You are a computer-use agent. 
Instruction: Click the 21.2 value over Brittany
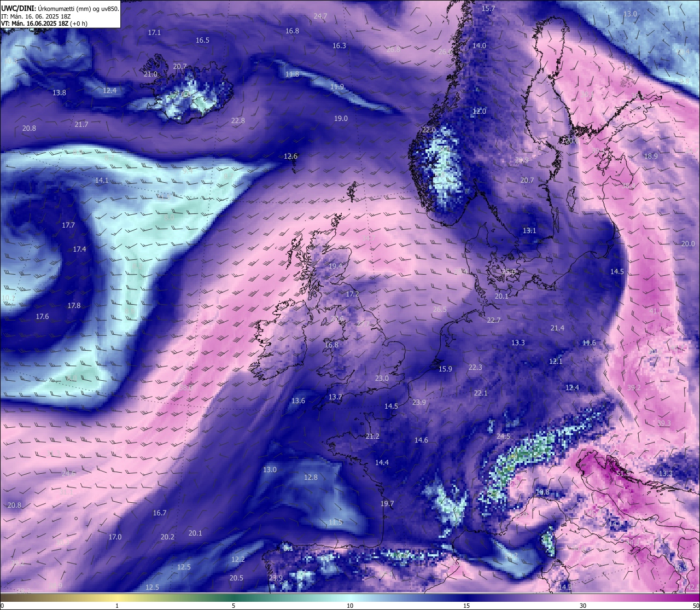(x=372, y=436)
